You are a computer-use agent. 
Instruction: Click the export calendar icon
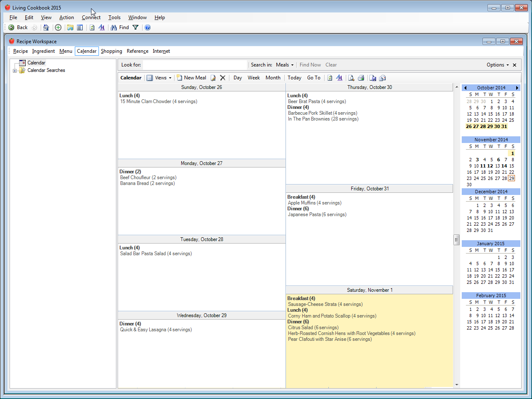373,78
